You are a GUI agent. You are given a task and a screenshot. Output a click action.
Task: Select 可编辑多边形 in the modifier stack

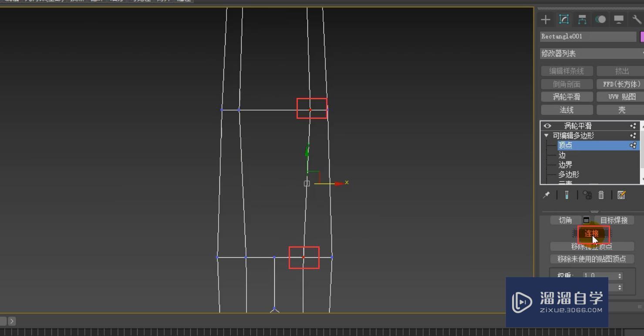[573, 136]
